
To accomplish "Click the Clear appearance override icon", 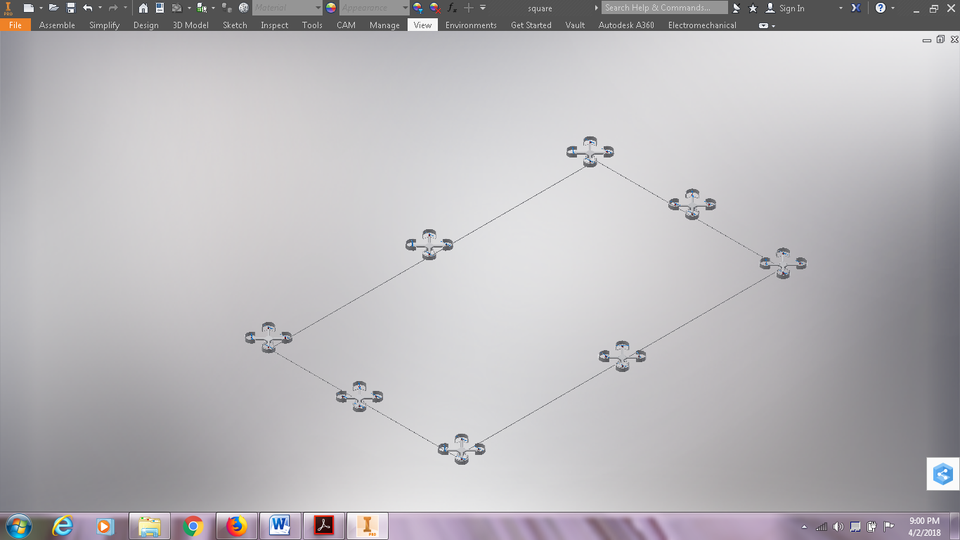I will click(435, 8).
